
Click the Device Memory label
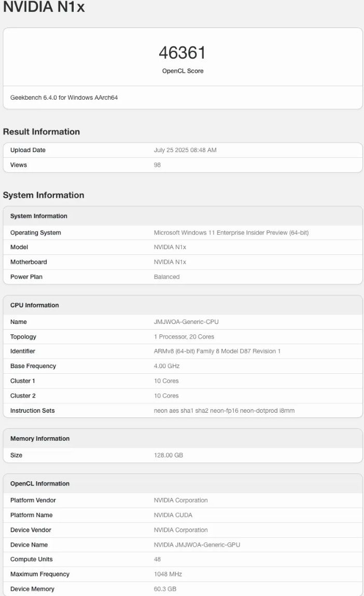coord(32,589)
